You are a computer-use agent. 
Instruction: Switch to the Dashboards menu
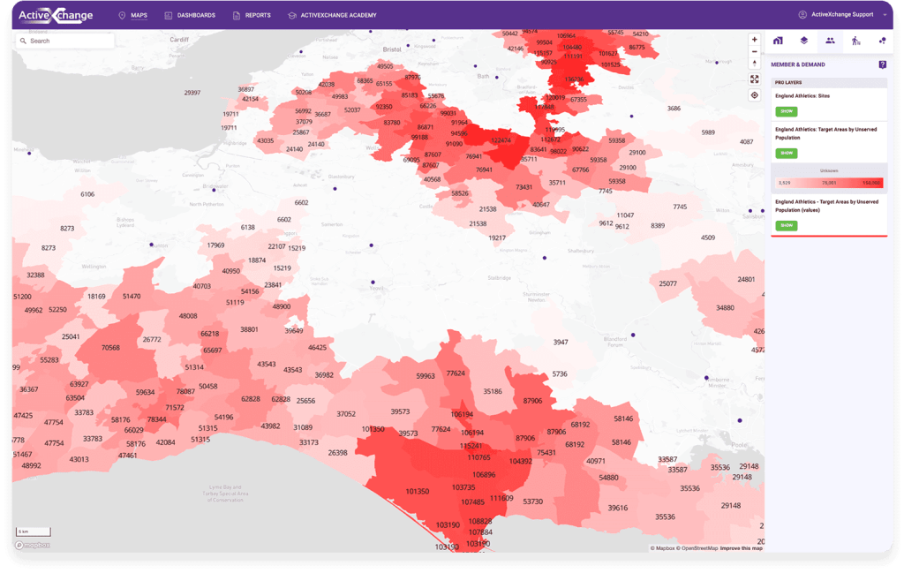(189, 15)
